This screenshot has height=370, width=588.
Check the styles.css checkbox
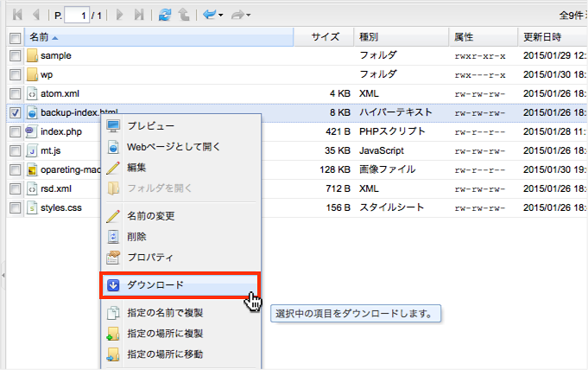point(15,207)
